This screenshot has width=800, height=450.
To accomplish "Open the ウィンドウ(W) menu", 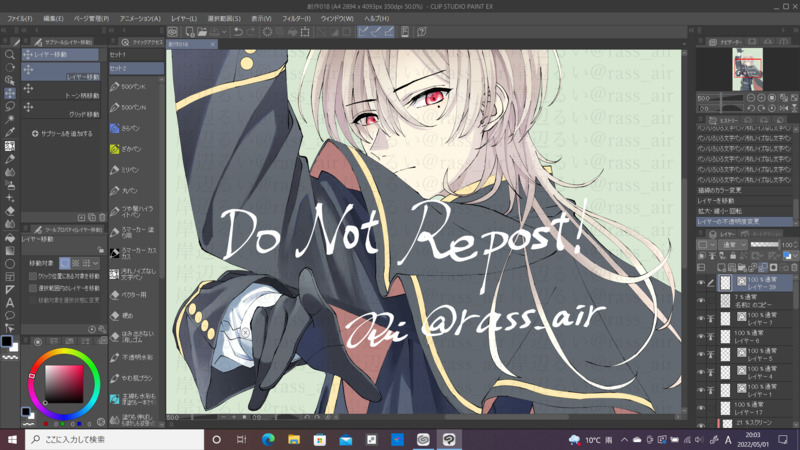I will click(337, 18).
